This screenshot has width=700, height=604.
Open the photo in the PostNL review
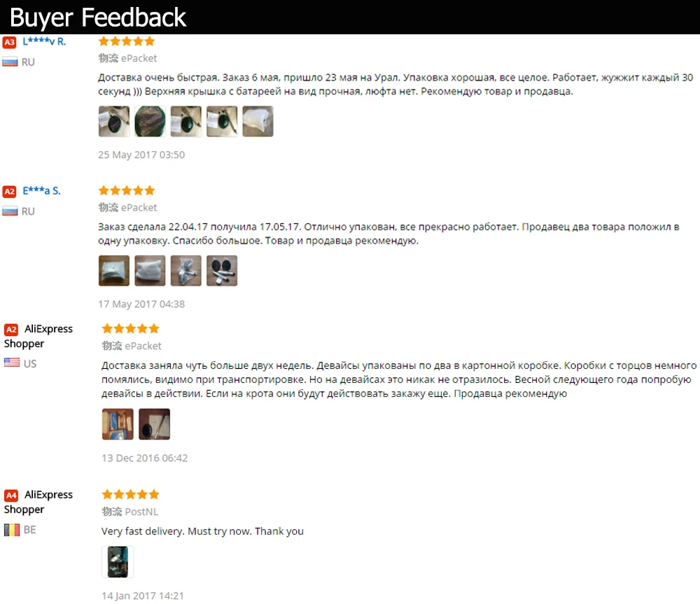(x=118, y=561)
